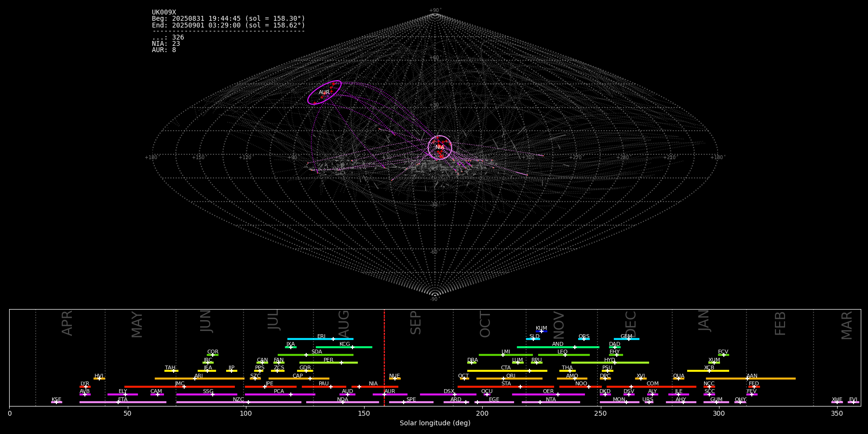868x434 pixels.
Task: Click the green ECV shower bar
Action: (x=723, y=355)
